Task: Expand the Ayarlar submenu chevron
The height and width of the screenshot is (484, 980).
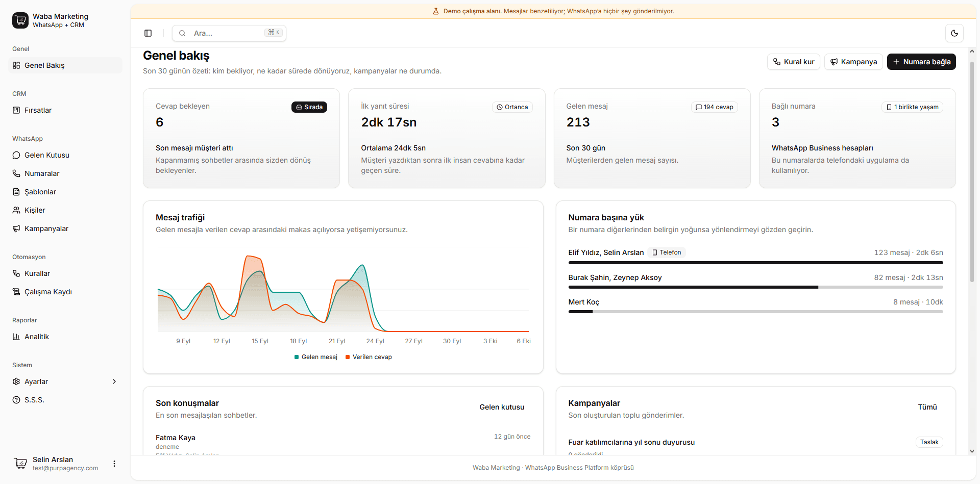Action: [114, 381]
